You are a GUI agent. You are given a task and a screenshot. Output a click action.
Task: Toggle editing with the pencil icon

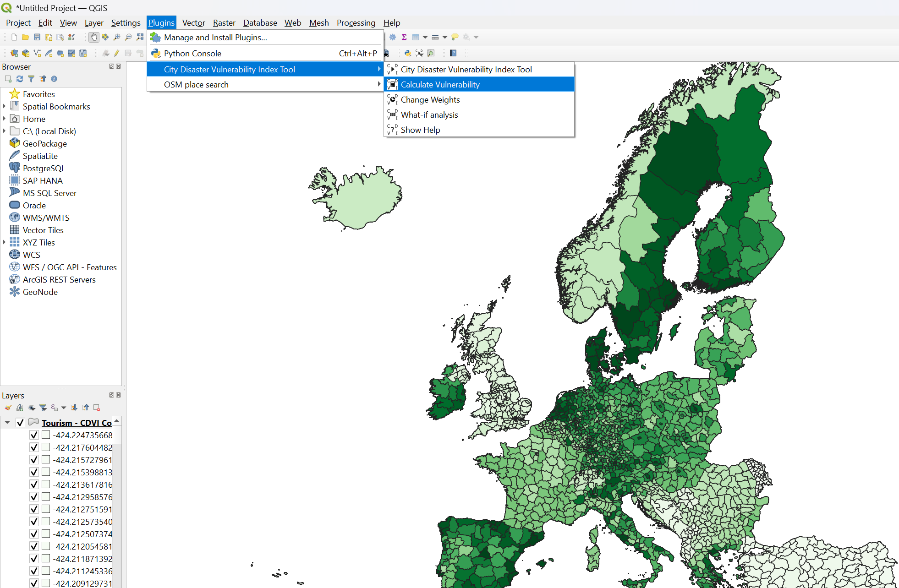117,53
